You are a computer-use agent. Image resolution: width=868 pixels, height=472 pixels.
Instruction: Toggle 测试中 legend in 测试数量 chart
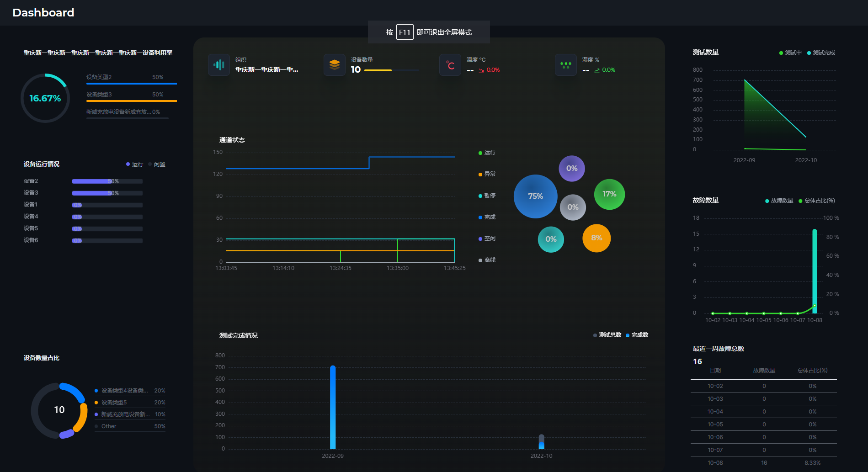tap(790, 53)
